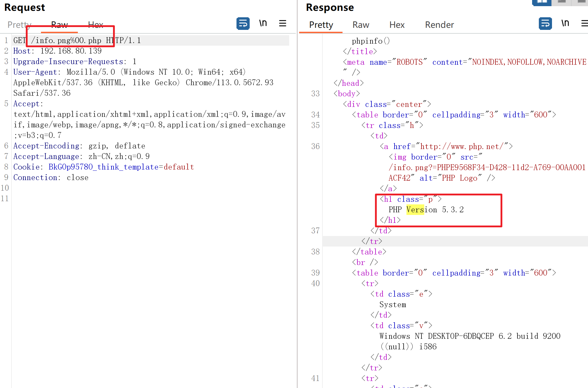Click line 39 table border="0" tag

pos(454,273)
